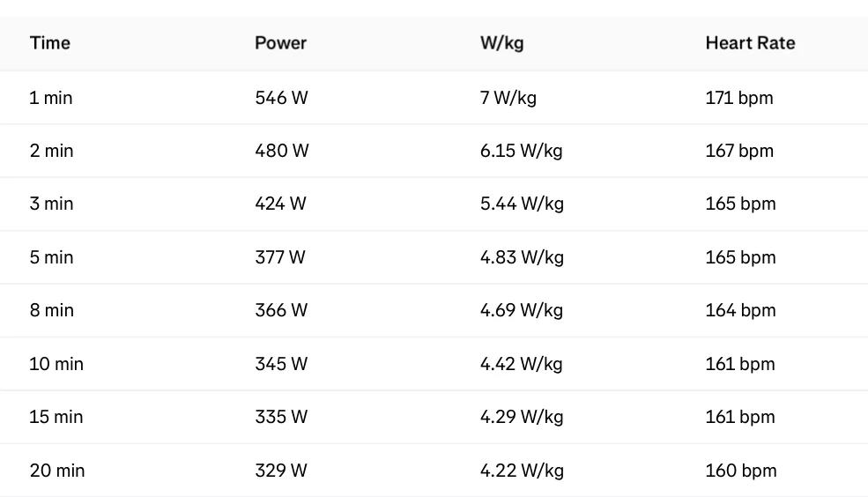The width and height of the screenshot is (868, 497).
Task: Click the 7 W/kg cell
Action: coord(508,98)
